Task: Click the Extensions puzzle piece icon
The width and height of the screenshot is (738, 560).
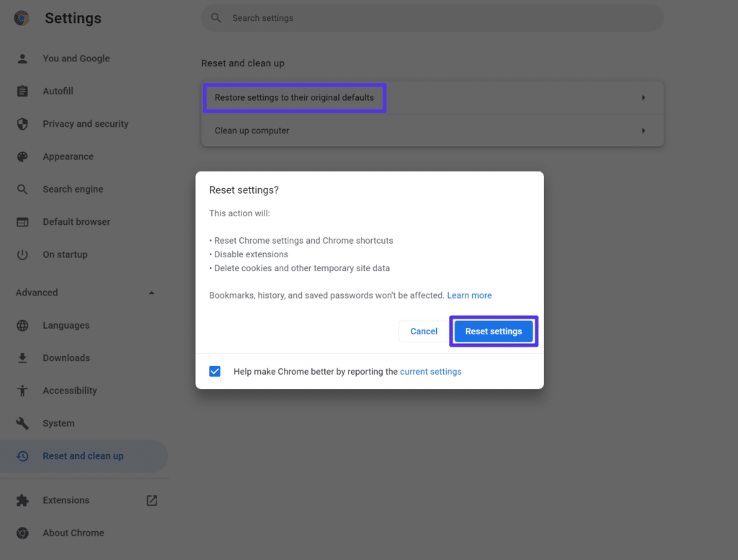Action: pos(22,499)
